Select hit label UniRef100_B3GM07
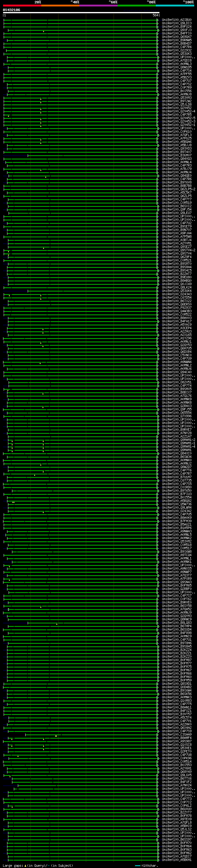 click(x=177, y=155)
